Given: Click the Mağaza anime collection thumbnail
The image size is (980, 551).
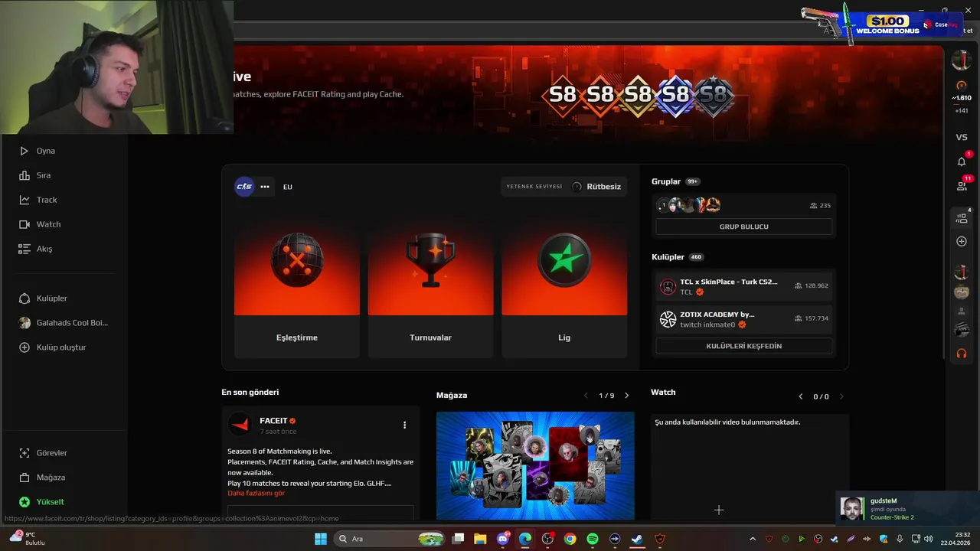Looking at the screenshot, I should [x=535, y=465].
